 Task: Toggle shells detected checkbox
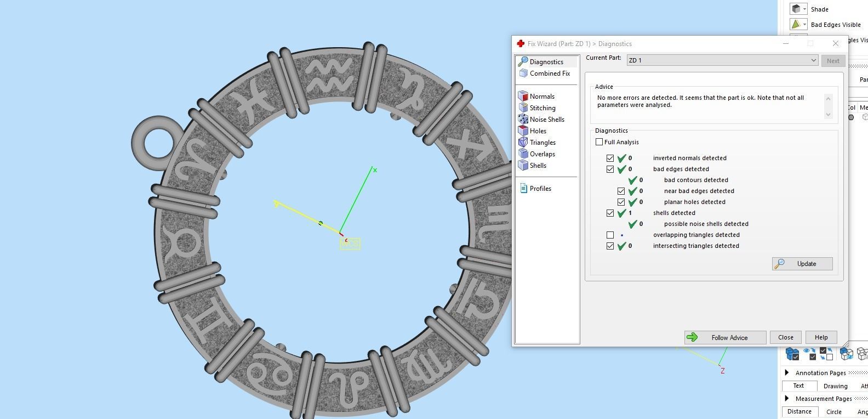pos(610,213)
